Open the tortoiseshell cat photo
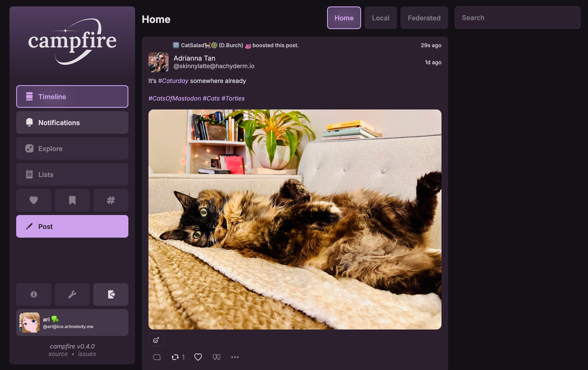The height and width of the screenshot is (370, 588). [x=295, y=219]
